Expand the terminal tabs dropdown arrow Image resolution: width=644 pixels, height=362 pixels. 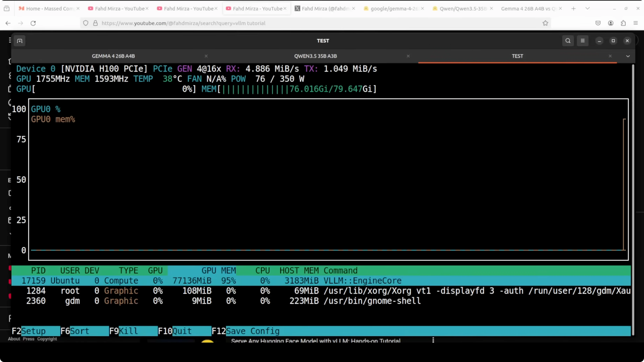628,56
